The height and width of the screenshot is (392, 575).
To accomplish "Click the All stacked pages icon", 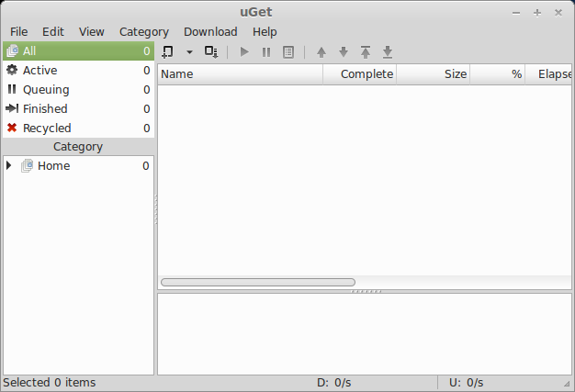I will [x=12, y=50].
